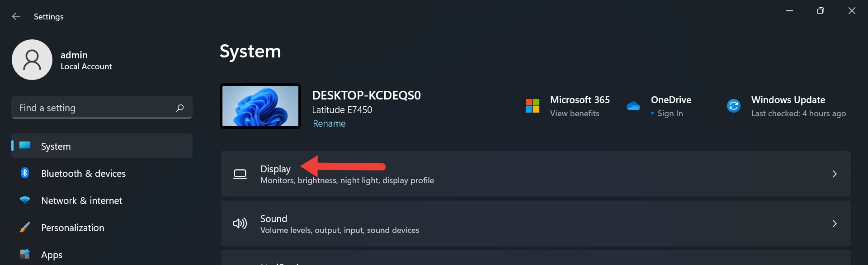Click the Microsoft 365 logo
Viewport: 868px width, 265px height.
coord(533,106)
